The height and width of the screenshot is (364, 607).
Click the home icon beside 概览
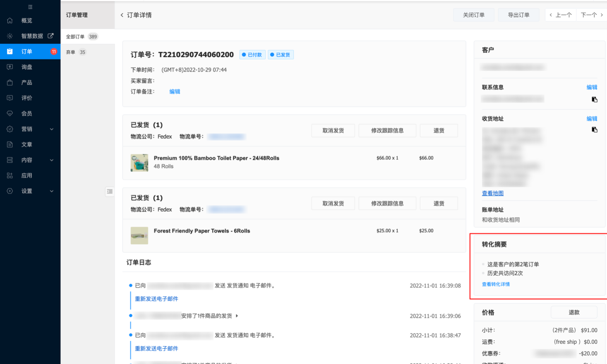pos(10,20)
